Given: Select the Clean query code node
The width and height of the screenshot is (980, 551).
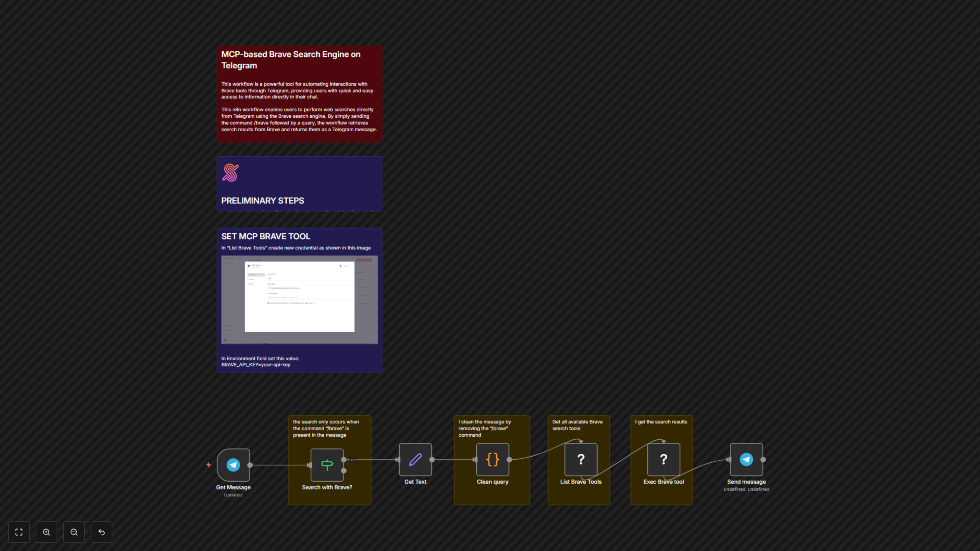Looking at the screenshot, I should (x=492, y=459).
